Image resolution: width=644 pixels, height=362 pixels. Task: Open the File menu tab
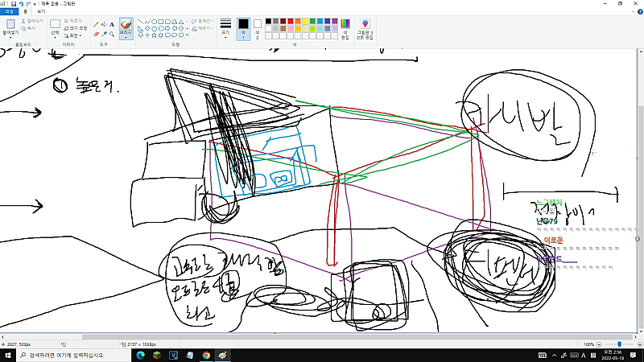point(9,11)
